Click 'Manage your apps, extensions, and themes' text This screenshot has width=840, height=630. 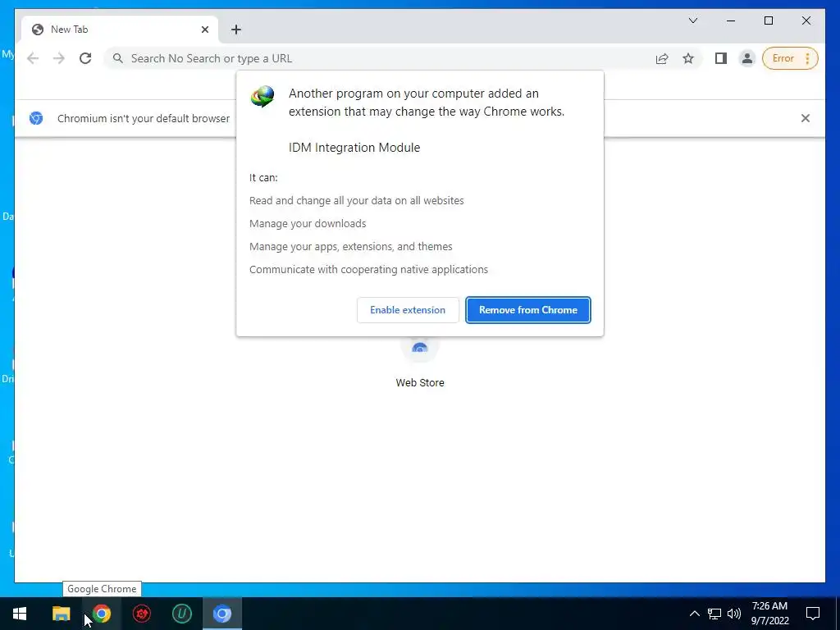tap(351, 246)
